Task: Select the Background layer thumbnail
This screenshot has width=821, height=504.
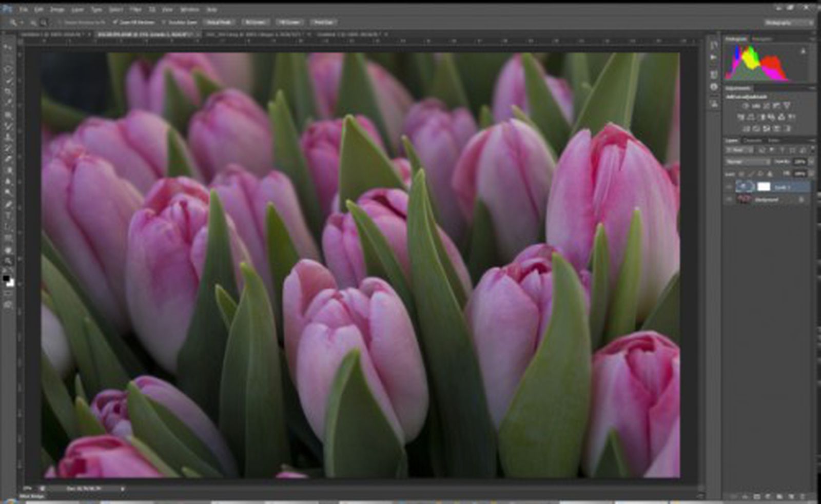Action: pos(745,200)
